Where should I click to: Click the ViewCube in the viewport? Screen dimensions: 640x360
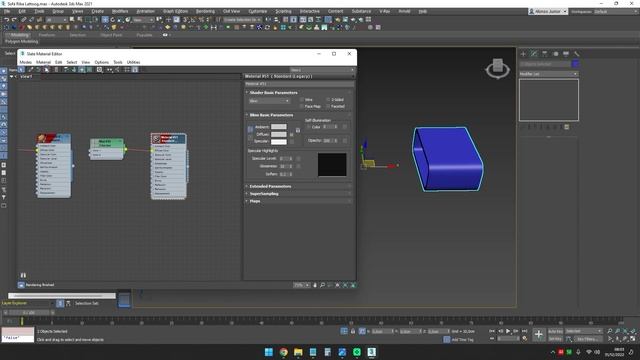pyautogui.click(x=498, y=68)
